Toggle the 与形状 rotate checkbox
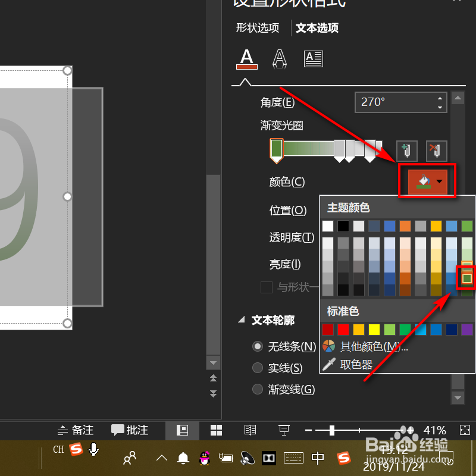Screen dimensions: 476x476 coord(266,287)
